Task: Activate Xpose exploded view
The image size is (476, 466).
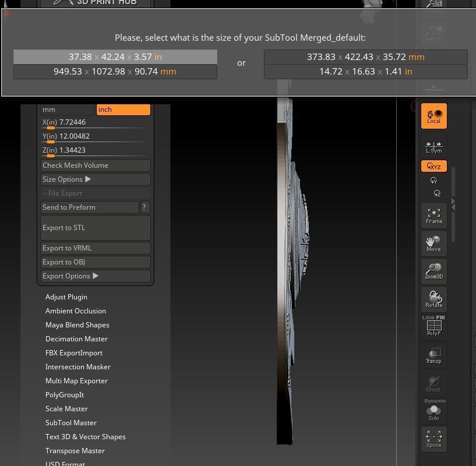Action: 433,439
